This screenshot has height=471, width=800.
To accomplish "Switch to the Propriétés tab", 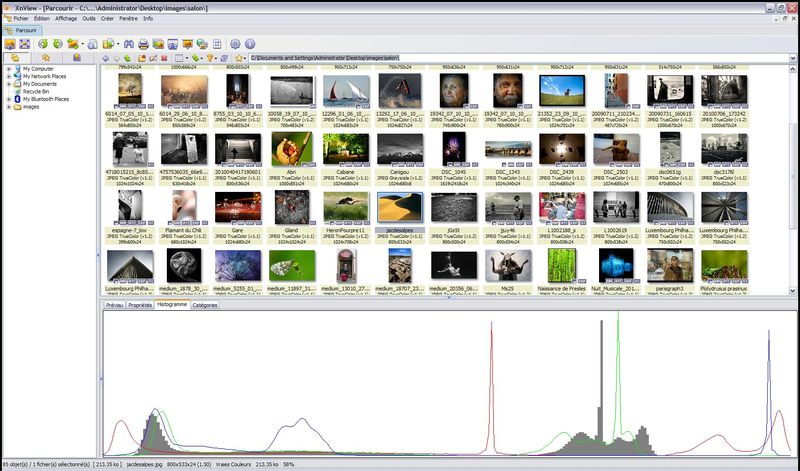I will pos(140,305).
